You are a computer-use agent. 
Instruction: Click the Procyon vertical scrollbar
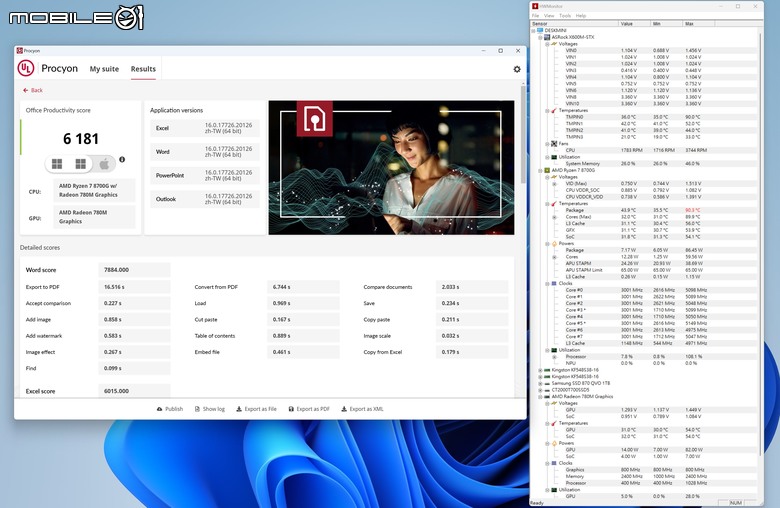point(523,134)
